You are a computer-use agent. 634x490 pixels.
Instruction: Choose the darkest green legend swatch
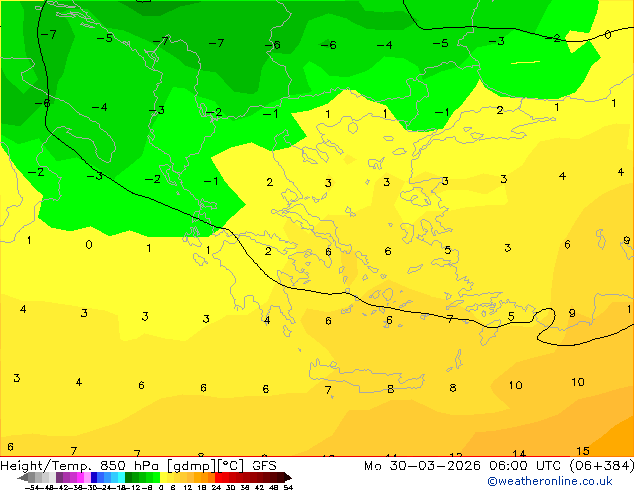(129, 477)
